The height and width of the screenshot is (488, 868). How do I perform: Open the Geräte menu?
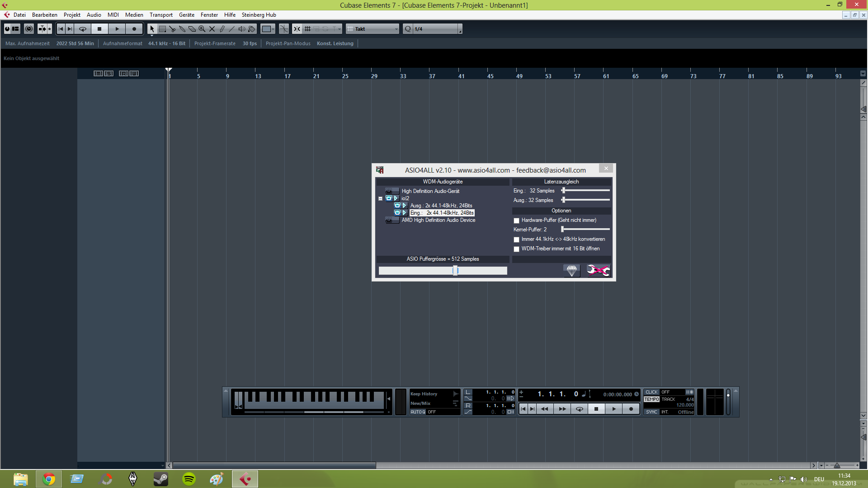pos(187,15)
